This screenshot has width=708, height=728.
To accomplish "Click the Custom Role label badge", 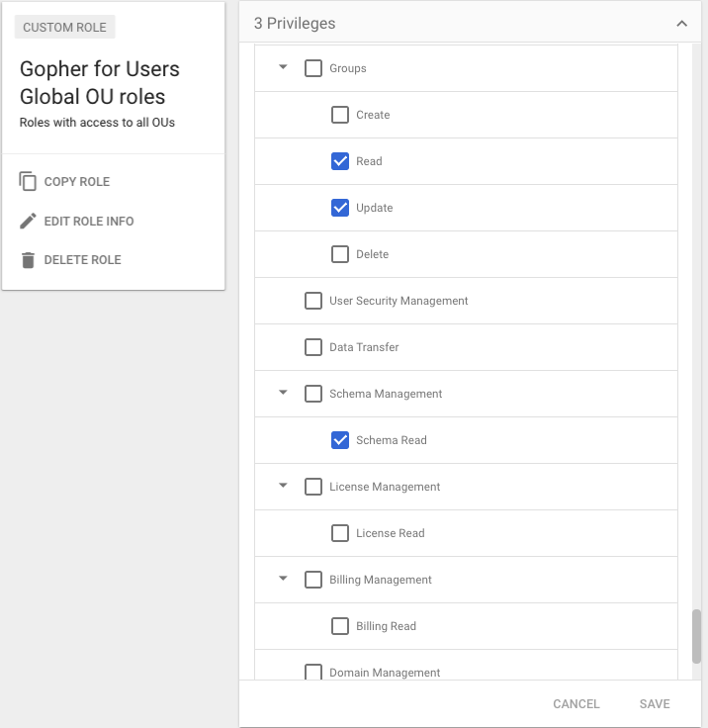I will [x=64, y=27].
